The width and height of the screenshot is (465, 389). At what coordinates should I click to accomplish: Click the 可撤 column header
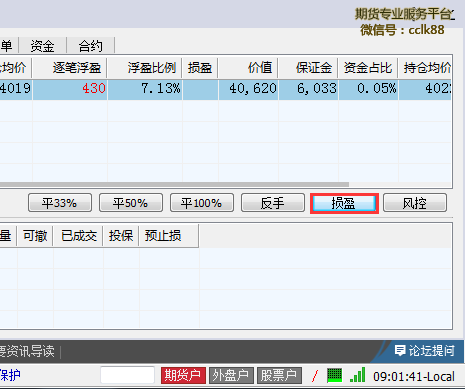coord(35,236)
